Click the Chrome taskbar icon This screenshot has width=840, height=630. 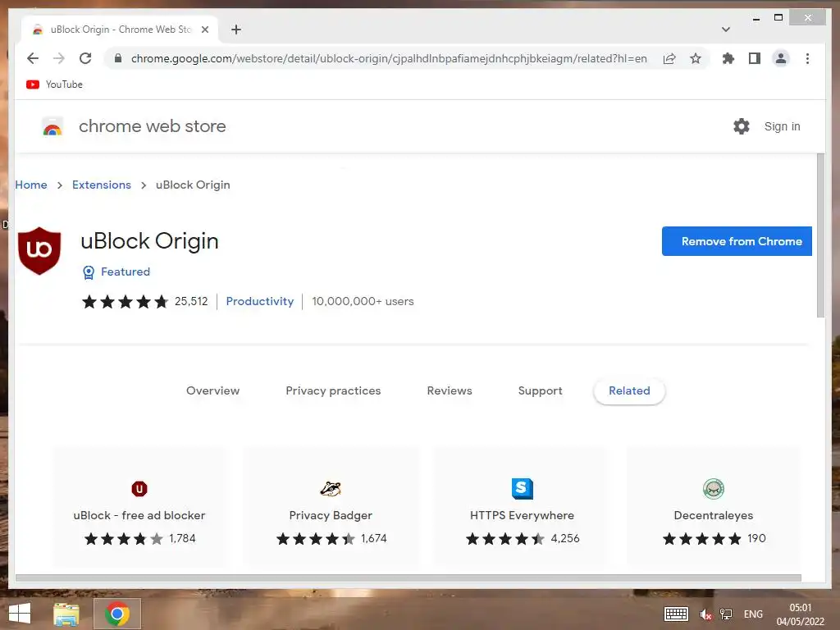(x=117, y=614)
